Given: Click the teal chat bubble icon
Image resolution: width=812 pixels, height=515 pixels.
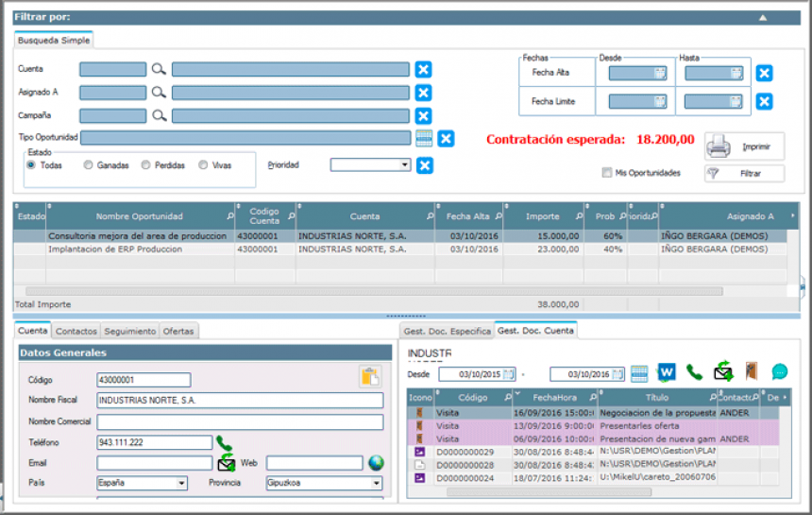Looking at the screenshot, I should tap(780, 372).
